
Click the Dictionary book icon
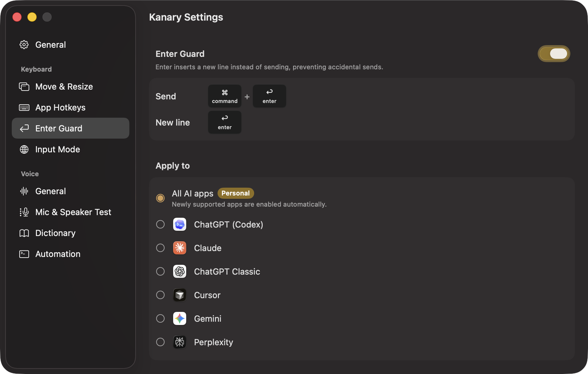pyautogui.click(x=24, y=233)
